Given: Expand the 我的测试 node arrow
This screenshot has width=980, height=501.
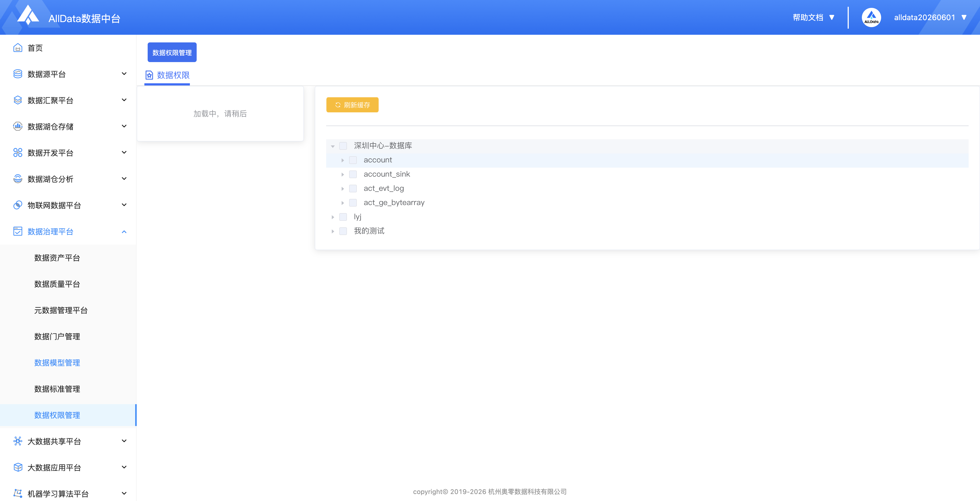Looking at the screenshot, I should coord(333,231).
